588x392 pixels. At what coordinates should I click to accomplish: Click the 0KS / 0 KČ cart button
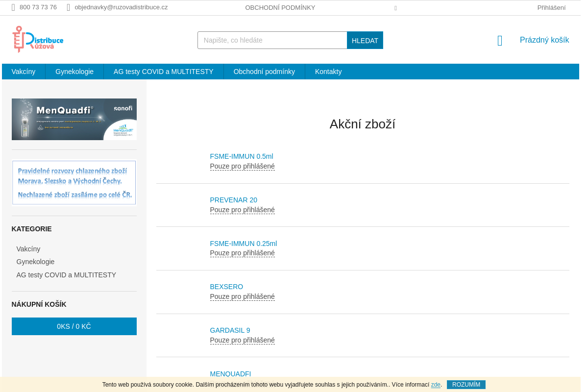(x=74, y=326)
